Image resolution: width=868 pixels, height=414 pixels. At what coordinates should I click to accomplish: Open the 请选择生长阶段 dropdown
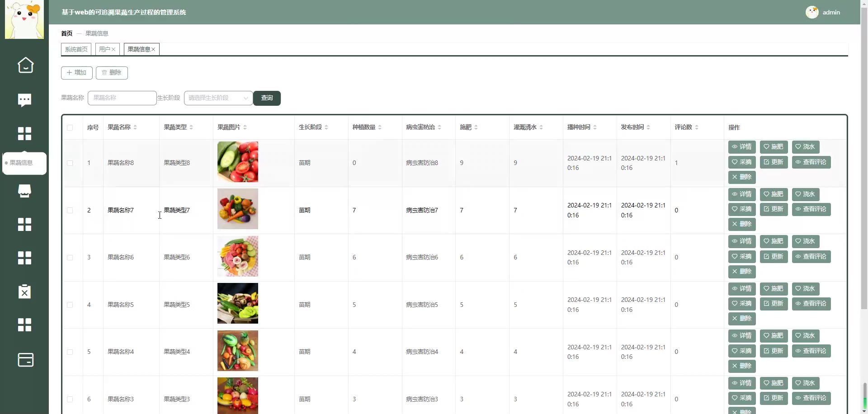point(218,98)
